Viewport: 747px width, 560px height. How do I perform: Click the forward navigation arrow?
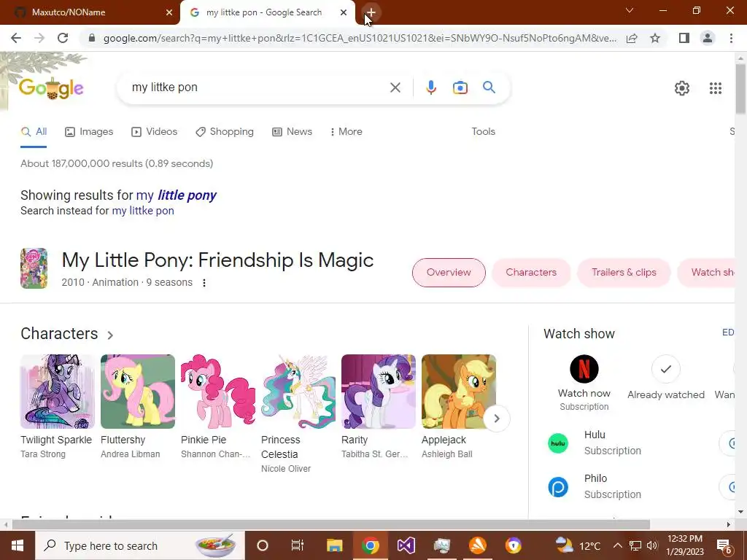[x=39, y=38]
